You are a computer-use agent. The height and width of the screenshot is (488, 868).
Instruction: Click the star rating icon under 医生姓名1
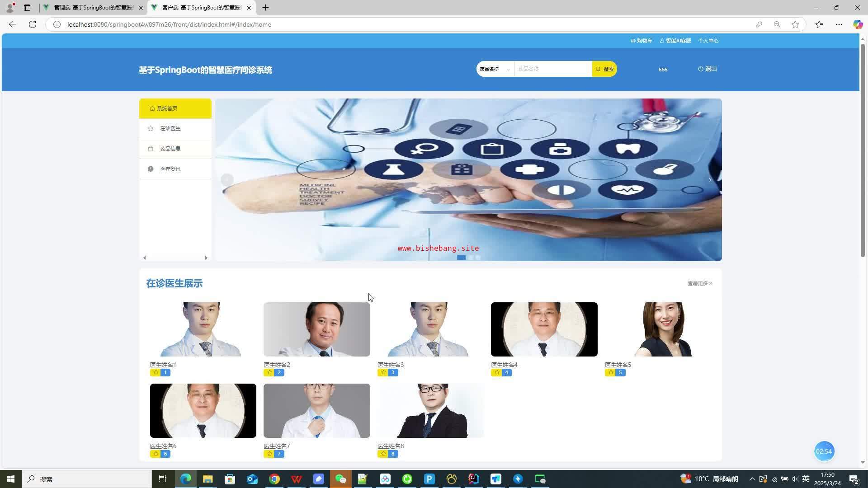coord(156,372)
